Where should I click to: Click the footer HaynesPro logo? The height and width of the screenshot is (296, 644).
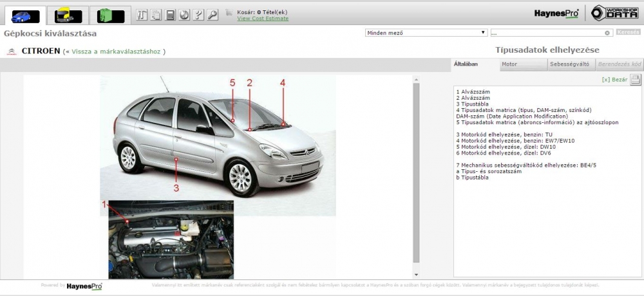[x=84, y=286]
